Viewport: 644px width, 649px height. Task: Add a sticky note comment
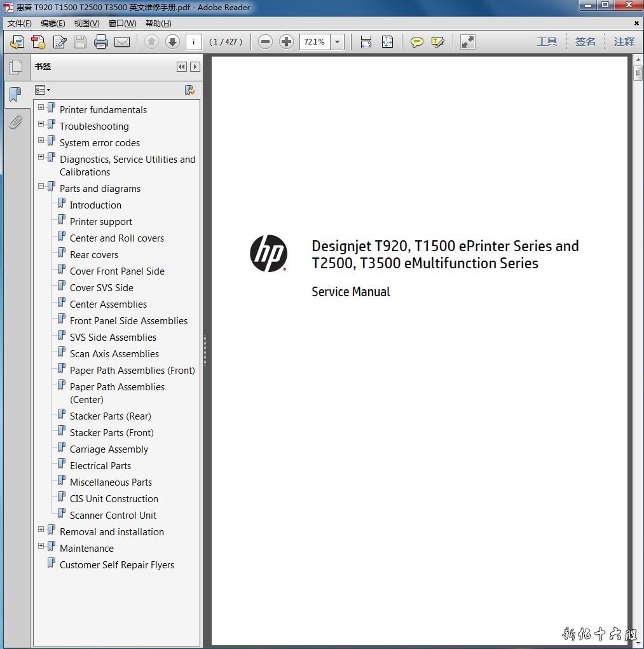click(417, 42)
